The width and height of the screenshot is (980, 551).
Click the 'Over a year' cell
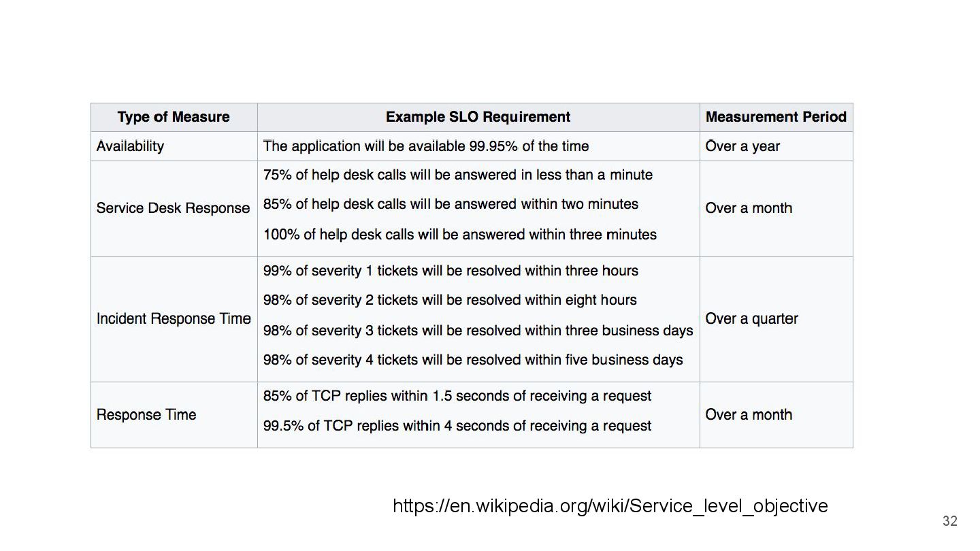[742, 146]
